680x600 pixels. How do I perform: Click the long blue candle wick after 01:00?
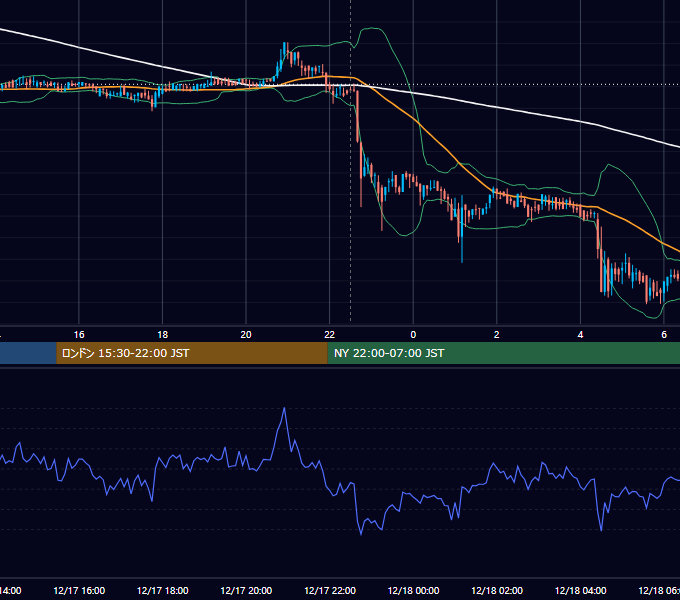pyautogui.click(x=462, y=229)
